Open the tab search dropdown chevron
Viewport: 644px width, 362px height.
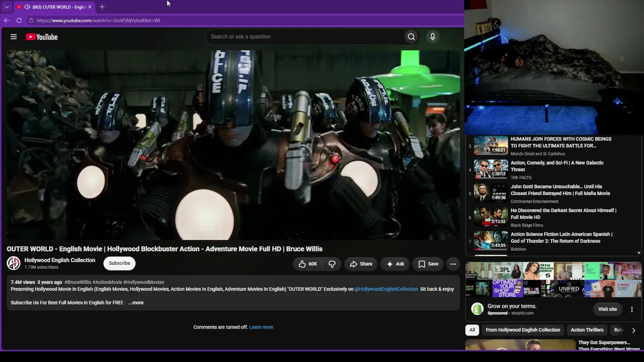click(7, 7)
